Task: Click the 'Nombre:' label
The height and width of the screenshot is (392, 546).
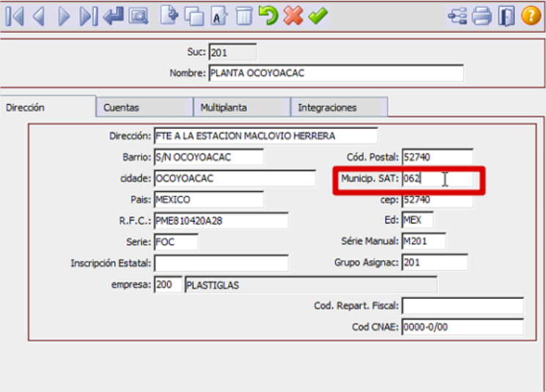Action: 188,73
